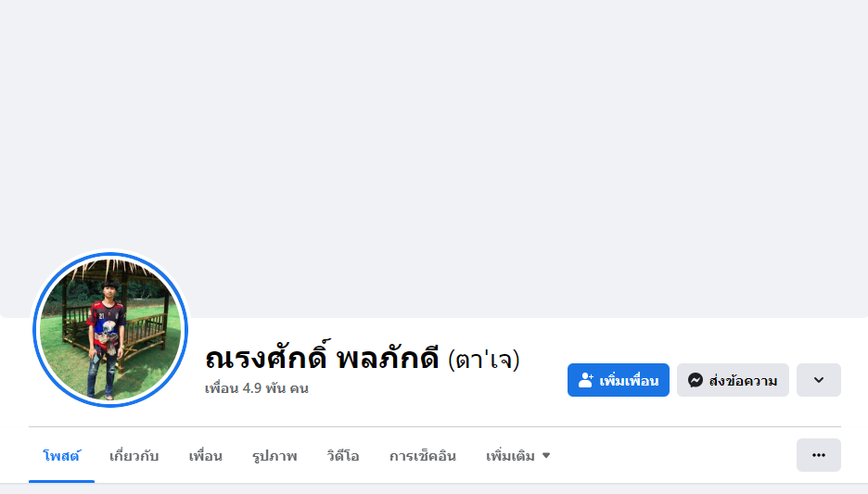
Task: Show the วิดีโอ tab
Action: click(343, 455)
